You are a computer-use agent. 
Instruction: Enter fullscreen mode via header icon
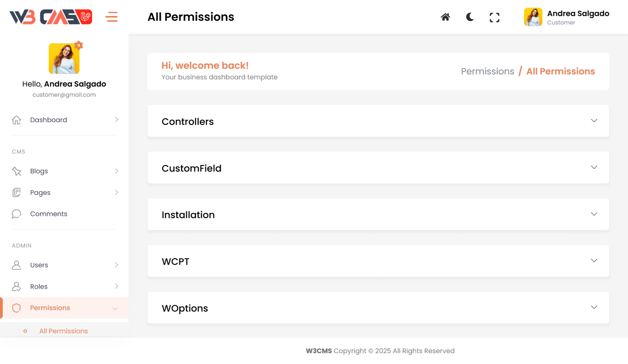click(494, 17)
